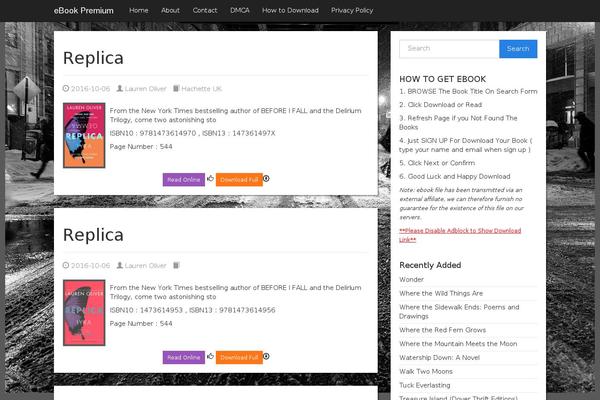This screenshot has height=400, width=600.
Task: Click the Hachette UK publisher text
Action: click(202, 89)
